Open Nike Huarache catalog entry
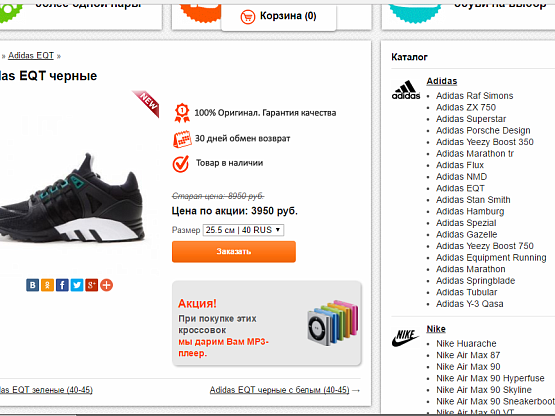 coord(466,343)
